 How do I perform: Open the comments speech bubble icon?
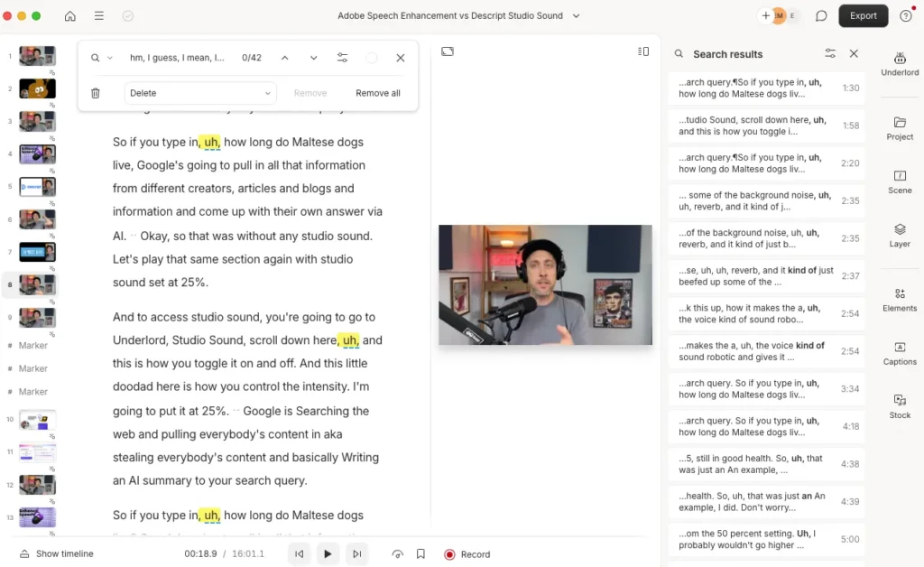tap(821, 16)
